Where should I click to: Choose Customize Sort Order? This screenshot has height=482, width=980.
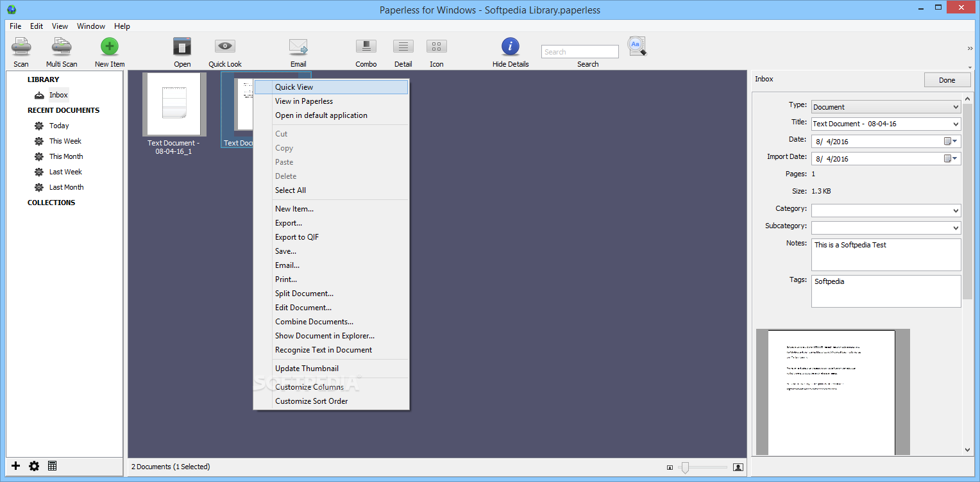tap(332, 401)
